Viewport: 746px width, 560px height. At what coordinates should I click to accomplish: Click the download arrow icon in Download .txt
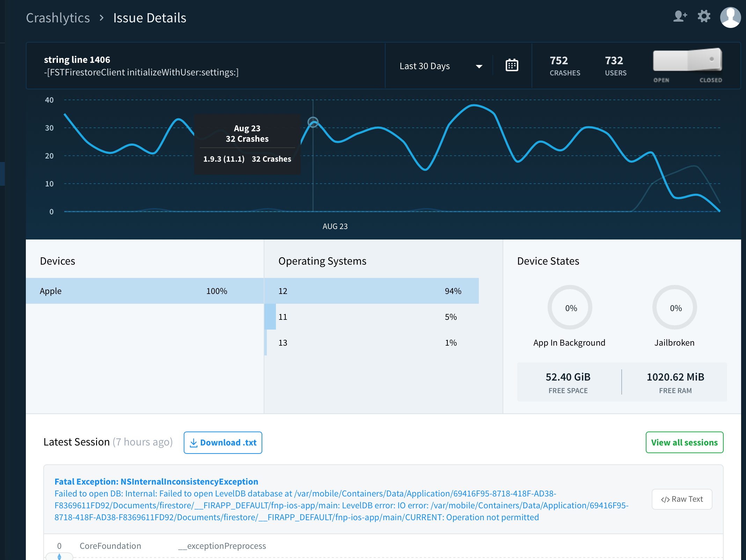point(193,443)
